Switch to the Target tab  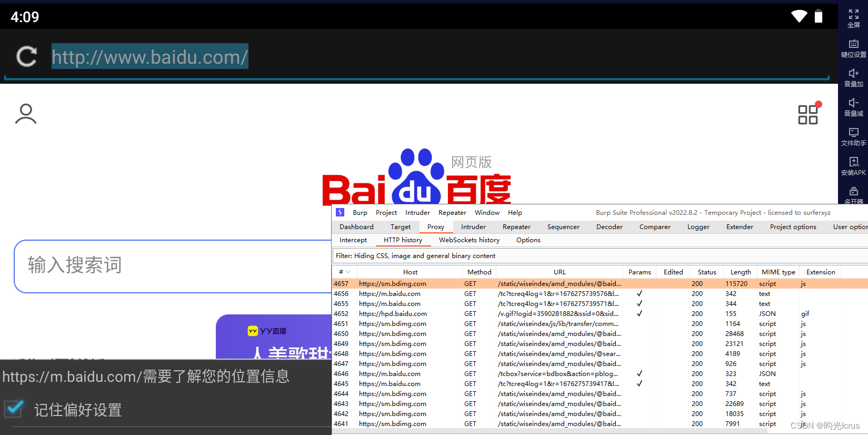(401, 227)
